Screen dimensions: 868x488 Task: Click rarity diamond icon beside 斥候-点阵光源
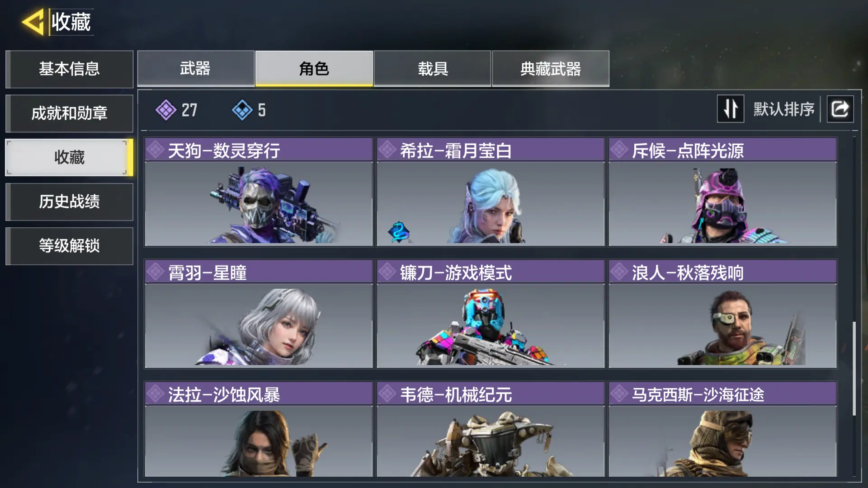[619, 150]
